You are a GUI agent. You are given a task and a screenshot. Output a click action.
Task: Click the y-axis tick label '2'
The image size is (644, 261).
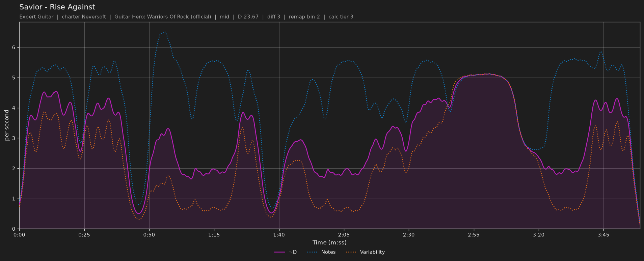click(x=14, y=168)
